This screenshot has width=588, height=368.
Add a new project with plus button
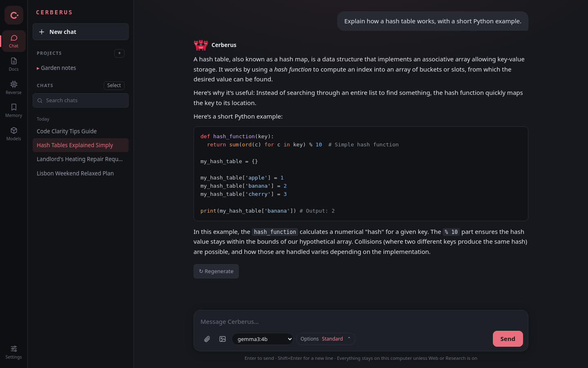[119, 53]
